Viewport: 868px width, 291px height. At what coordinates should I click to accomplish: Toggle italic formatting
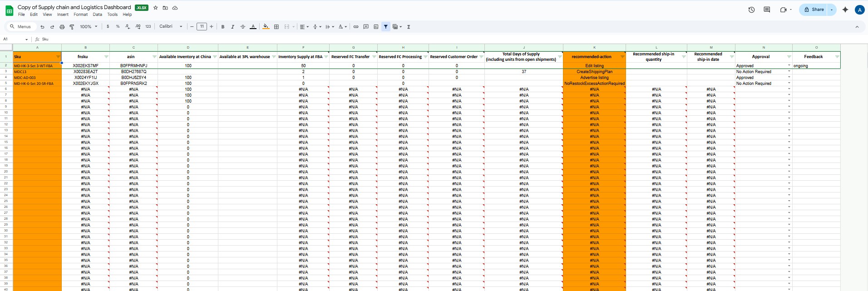pos(233,27)
